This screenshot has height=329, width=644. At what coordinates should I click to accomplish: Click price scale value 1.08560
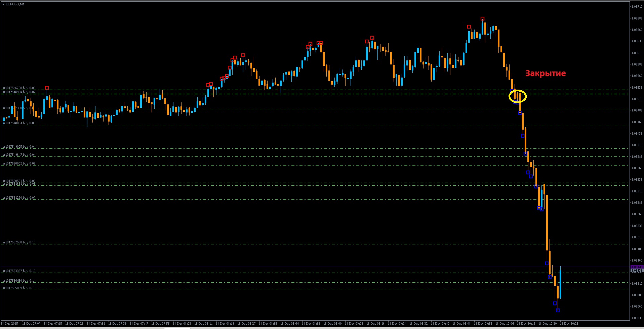click(x=637, y=76)
